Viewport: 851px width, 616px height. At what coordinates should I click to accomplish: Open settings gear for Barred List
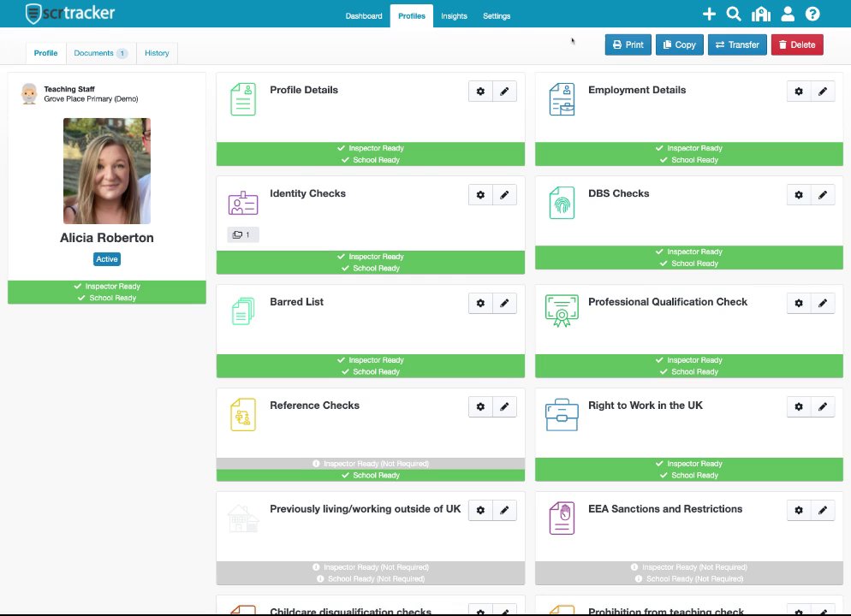click(x=480, y=303)
